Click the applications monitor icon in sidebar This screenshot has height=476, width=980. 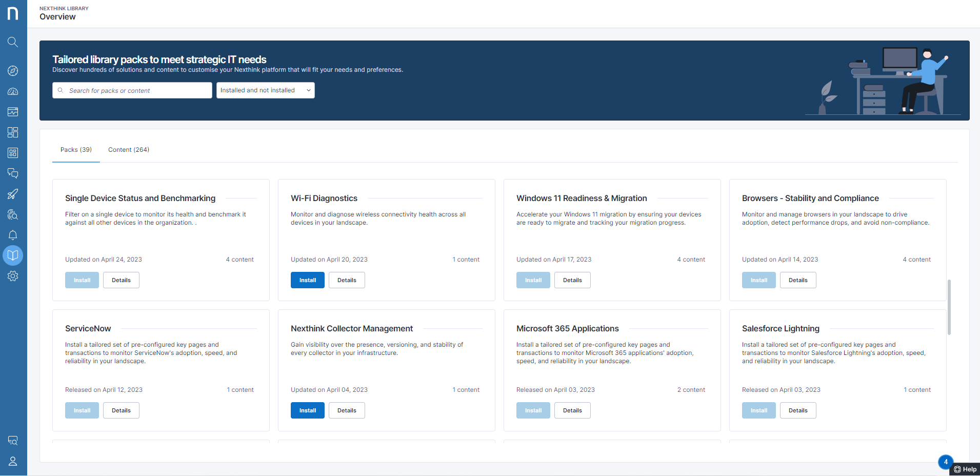coord(13,112)
